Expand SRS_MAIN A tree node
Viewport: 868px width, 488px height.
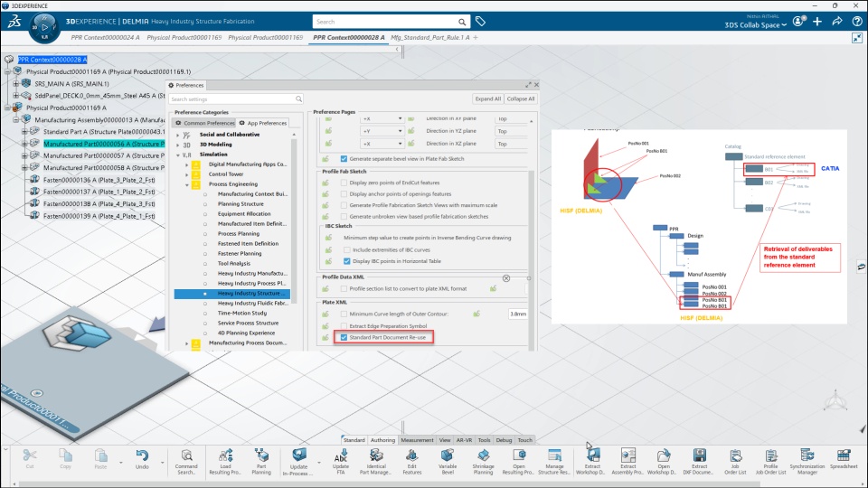15,83
